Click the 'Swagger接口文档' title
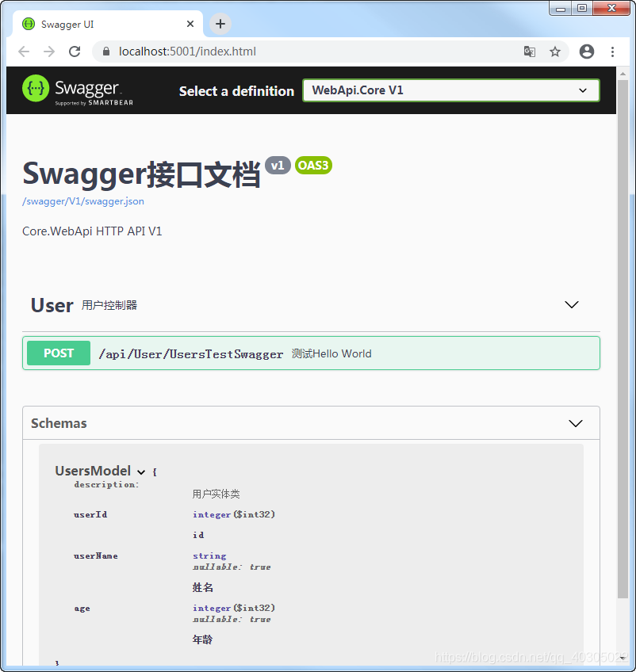This screenshot has width=636, height=672. (x=141, y=174)
